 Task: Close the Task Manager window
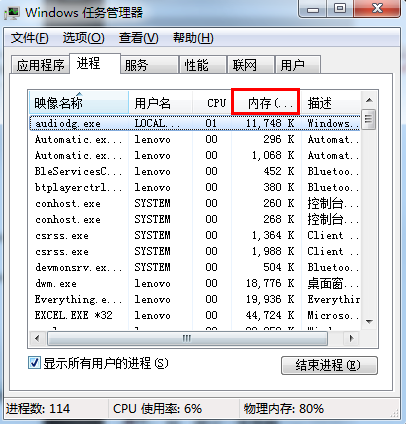[x=377, y=9]
